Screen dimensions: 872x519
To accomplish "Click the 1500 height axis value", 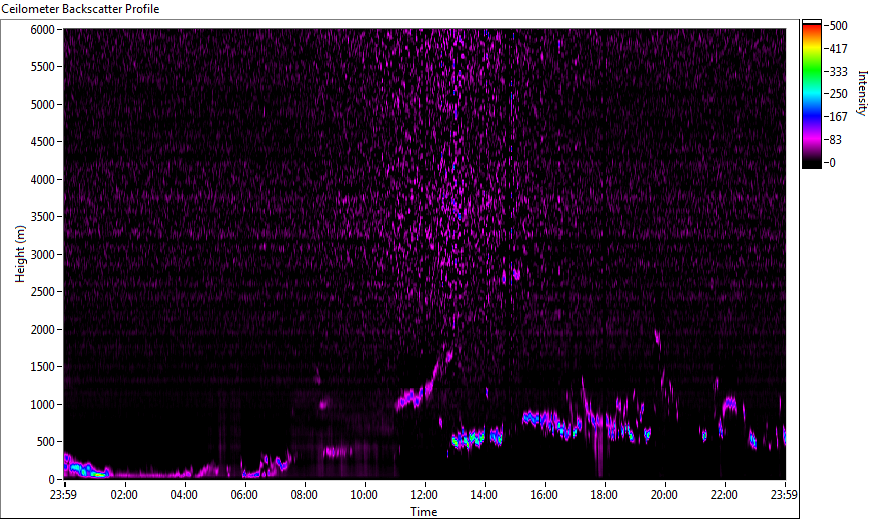I will pyautogui.click(x=43, y=367).
